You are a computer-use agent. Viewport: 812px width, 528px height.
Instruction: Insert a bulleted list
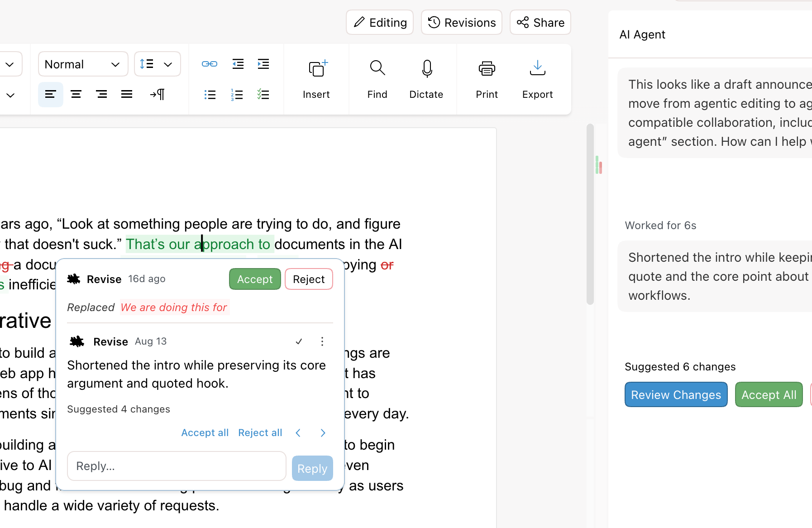tap(210, 94)
